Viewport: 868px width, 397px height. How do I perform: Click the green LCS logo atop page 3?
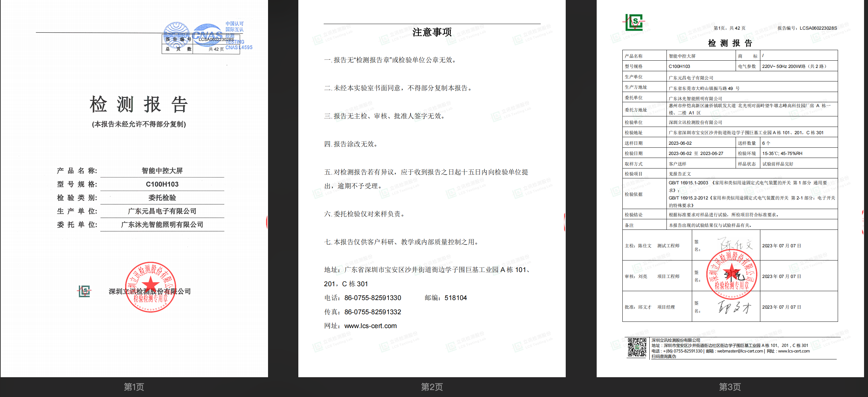[x=634, y=23]
